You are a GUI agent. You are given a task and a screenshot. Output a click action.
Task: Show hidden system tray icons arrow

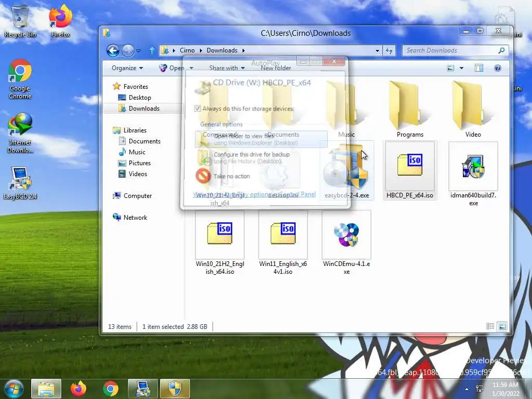point(467,389)
